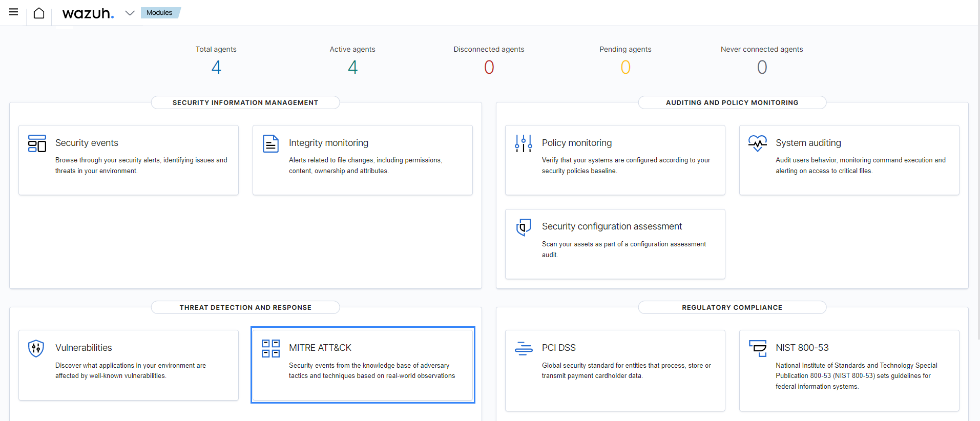Click the Disconnected agents count 0
Screen dimensions: 980x421
[489, 67]
